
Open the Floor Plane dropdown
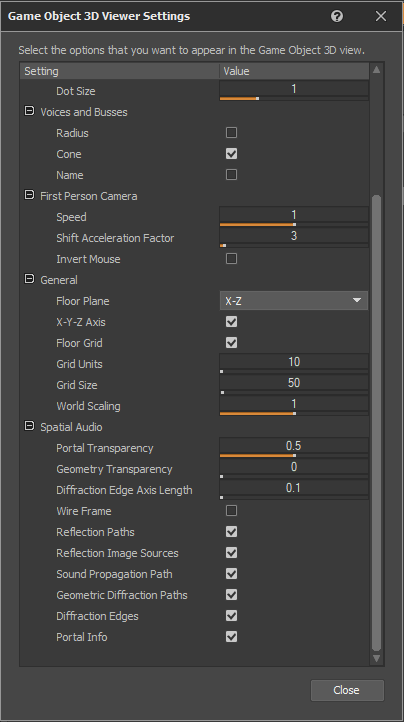click(x=293, y=301)
